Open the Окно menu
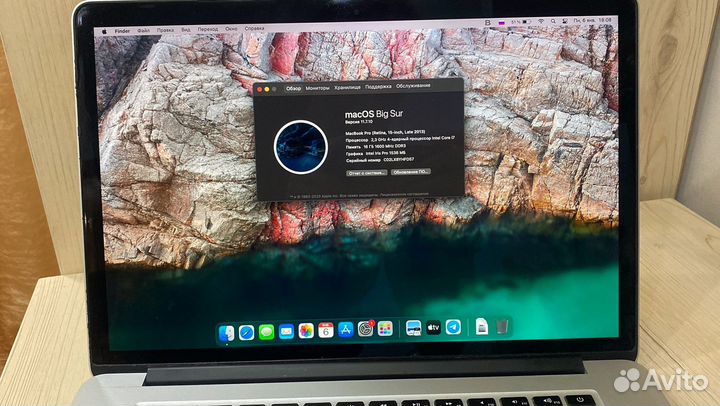 (231, 28)
